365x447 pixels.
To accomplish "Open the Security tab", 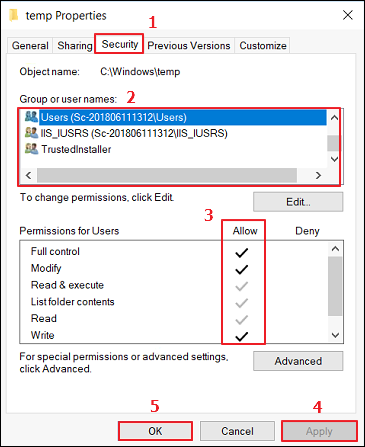I will tap(119, 44).
